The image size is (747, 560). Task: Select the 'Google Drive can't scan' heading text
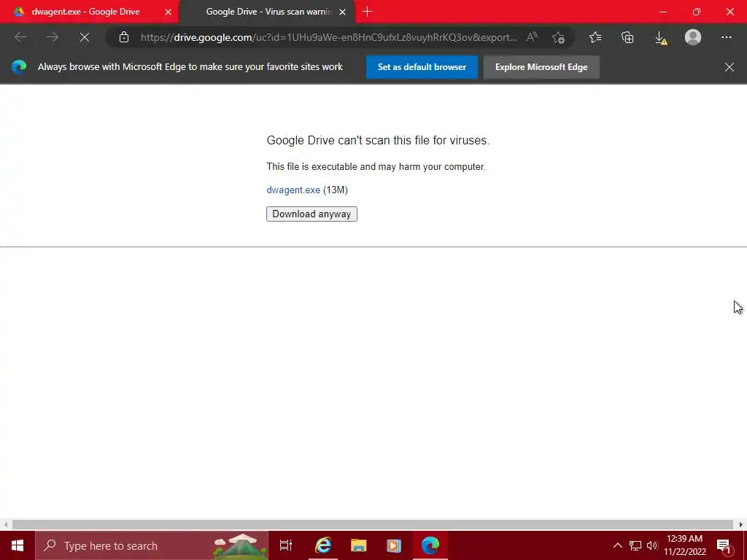[378, 141]
